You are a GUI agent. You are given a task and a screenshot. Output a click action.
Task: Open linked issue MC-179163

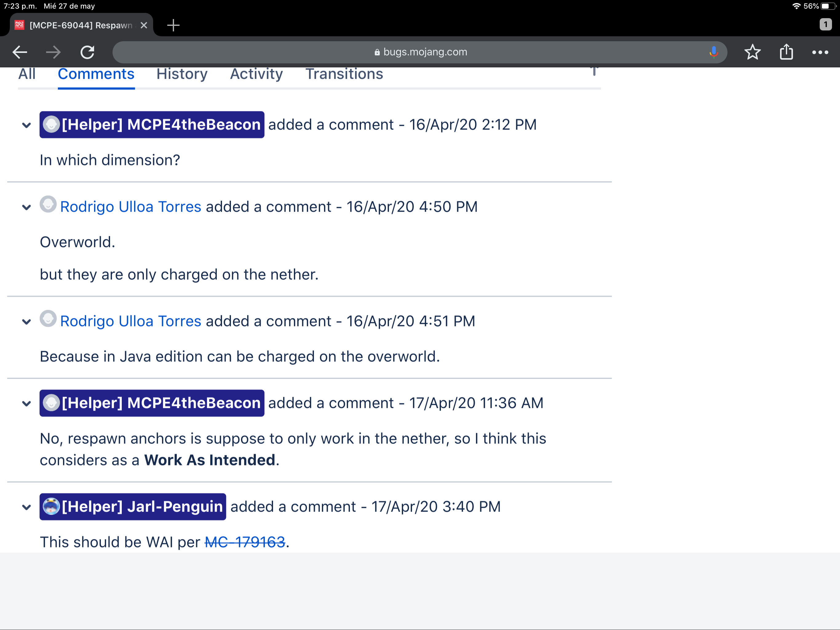245,542
